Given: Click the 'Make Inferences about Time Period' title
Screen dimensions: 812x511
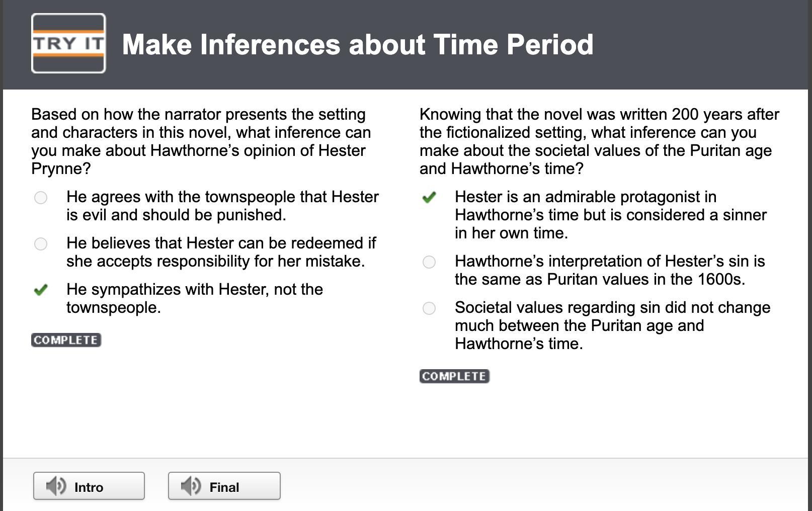Looking at the screenshot, I should (x=358, y=44).
